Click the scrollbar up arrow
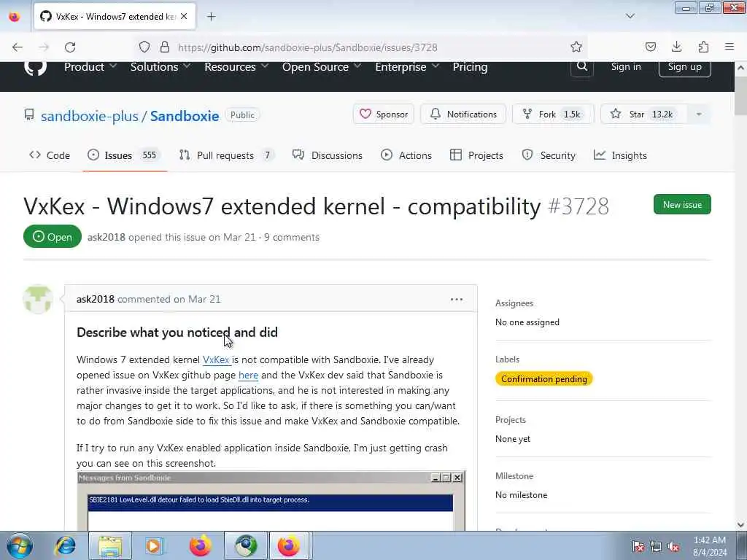This screenshot has height=560, width=747. tap(740, 68)
